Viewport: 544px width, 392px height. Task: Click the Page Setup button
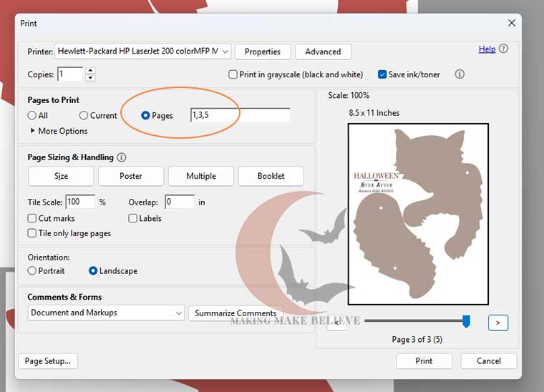click(x=48, y=361)
